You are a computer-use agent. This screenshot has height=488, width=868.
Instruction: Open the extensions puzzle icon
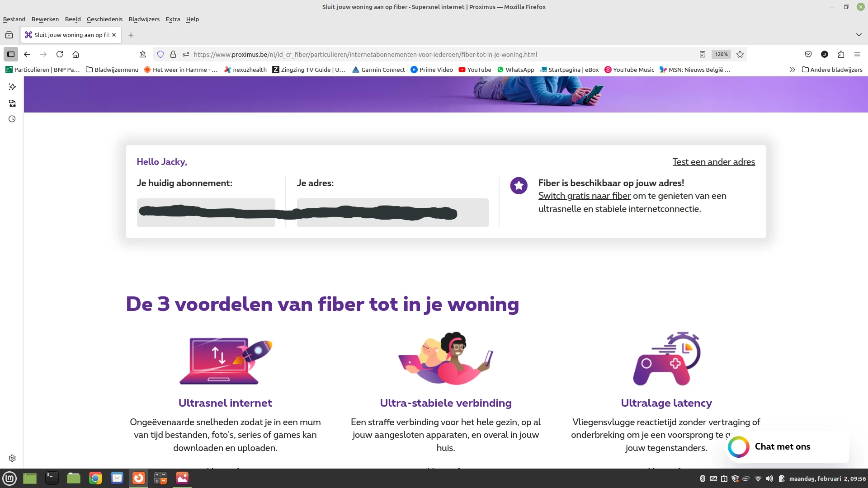[841, 54]
